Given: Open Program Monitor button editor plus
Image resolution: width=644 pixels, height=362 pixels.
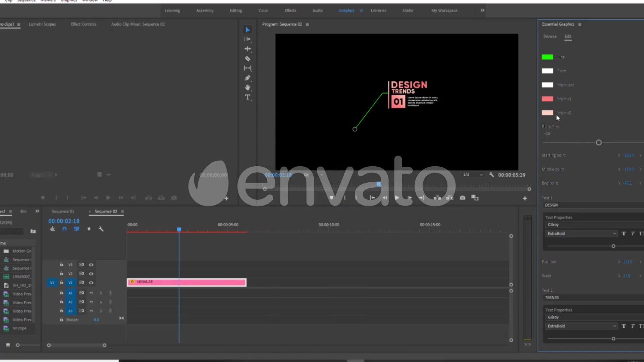Looking at the screenshot, I should 525,198.
